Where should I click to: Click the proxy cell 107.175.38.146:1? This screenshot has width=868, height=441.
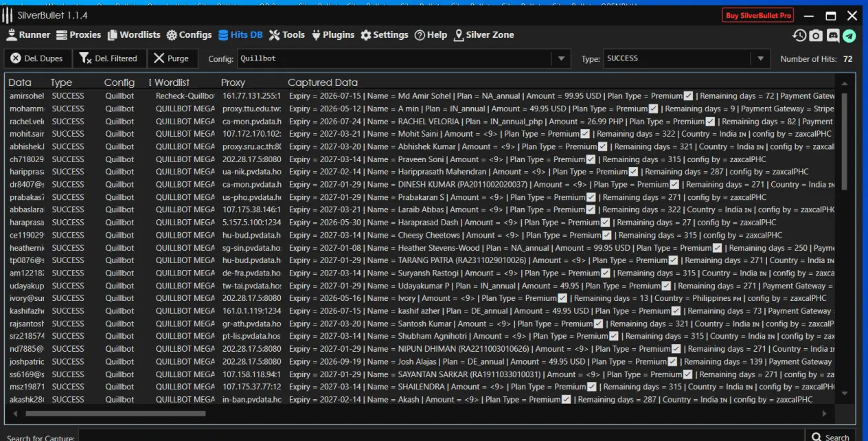tap(251, 210)
